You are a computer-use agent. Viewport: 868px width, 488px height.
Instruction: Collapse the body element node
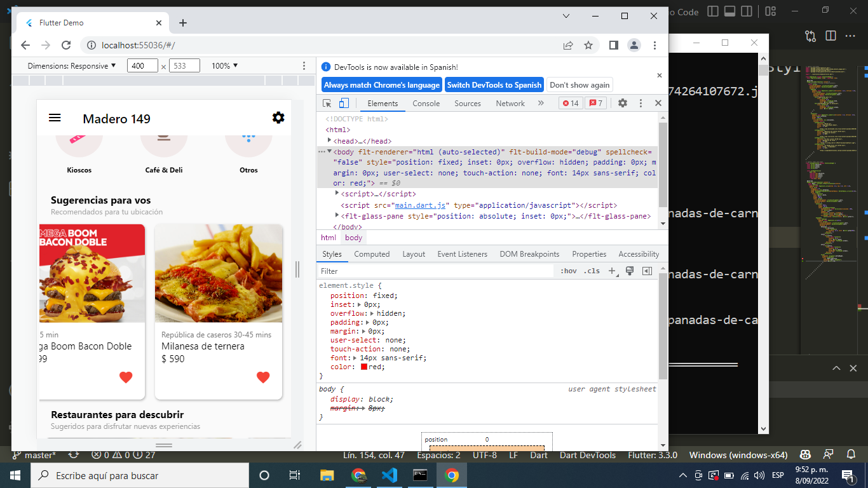[329, 151]
